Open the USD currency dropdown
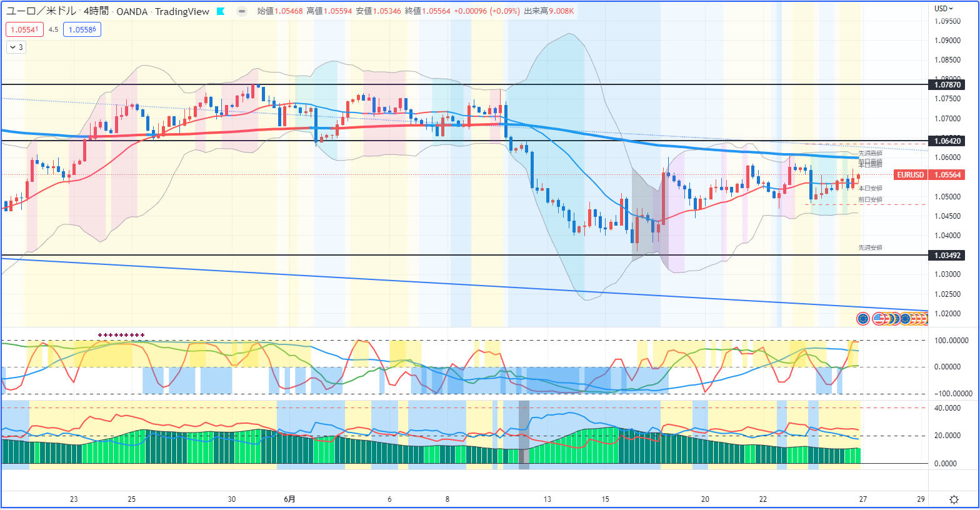980x510 pixels. tap(944, 9)
